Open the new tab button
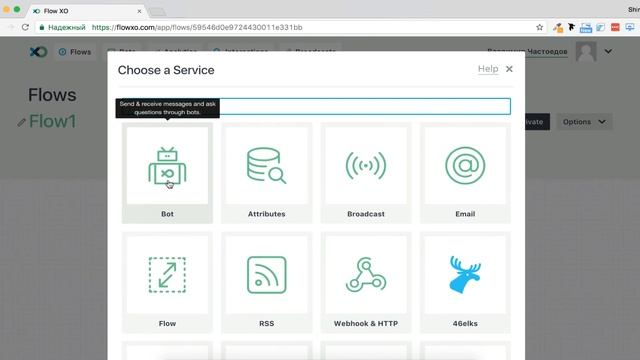This screenshot has width=640, height=360. 158,12
